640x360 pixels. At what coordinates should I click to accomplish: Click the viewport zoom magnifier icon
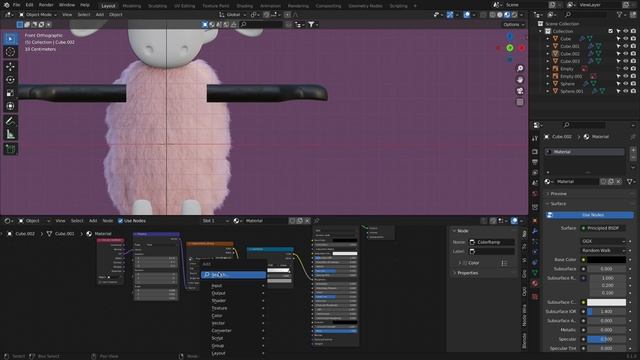pos(520,69)
